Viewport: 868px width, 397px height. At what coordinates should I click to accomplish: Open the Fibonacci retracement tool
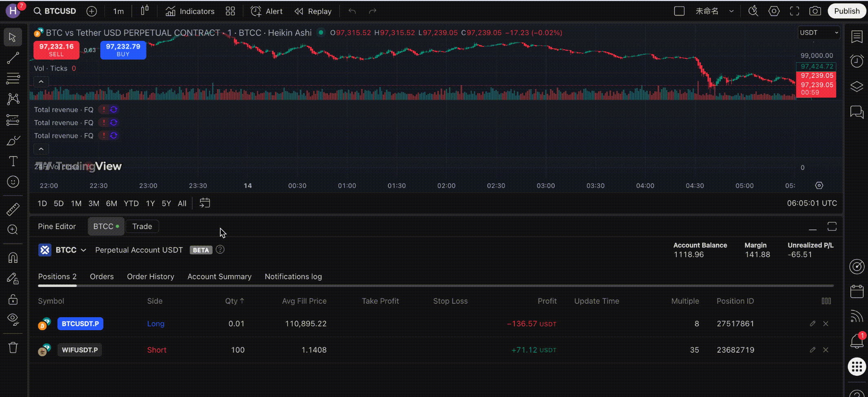coord(13,78)
